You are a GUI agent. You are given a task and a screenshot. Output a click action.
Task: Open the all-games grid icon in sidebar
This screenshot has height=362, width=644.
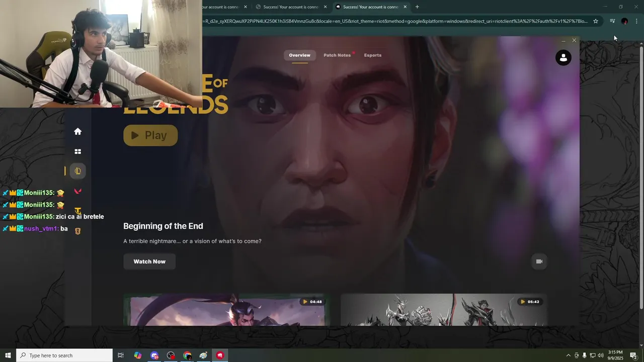pos(77,151)
